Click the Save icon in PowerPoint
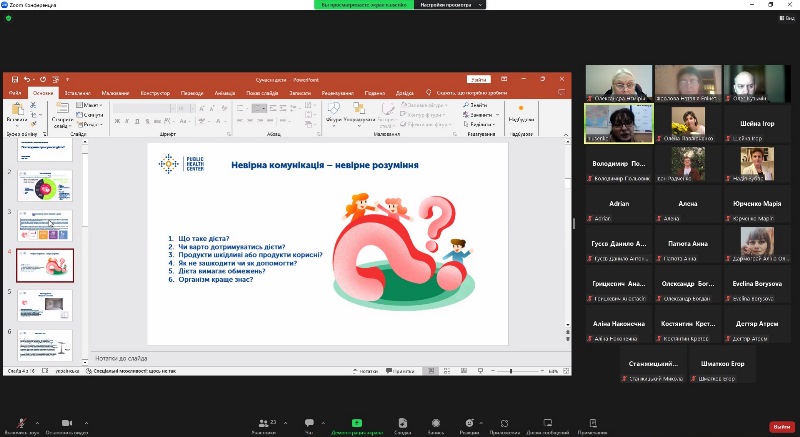Screen dimensions: 800x437 [14, 79]
